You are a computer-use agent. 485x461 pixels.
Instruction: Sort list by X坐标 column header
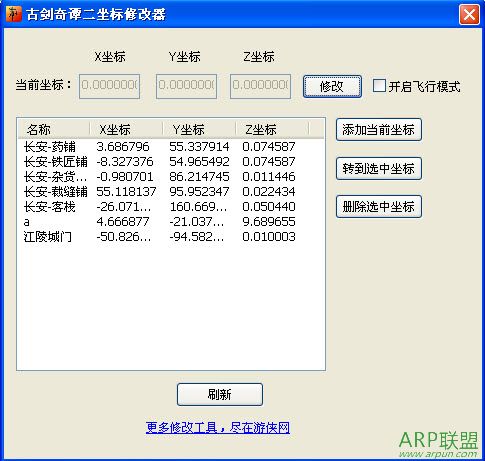[126, 129]
